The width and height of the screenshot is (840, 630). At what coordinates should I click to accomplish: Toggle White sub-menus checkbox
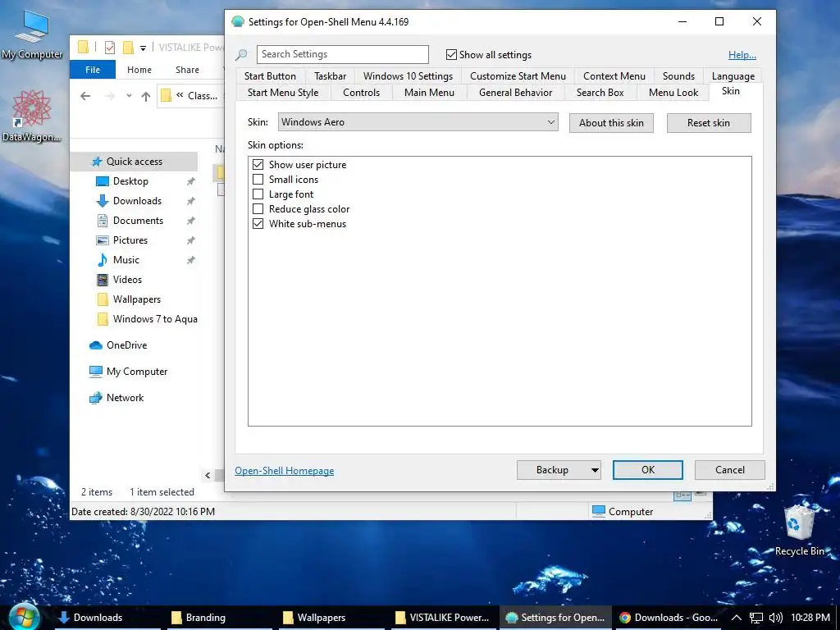click(x=258, y=224)
